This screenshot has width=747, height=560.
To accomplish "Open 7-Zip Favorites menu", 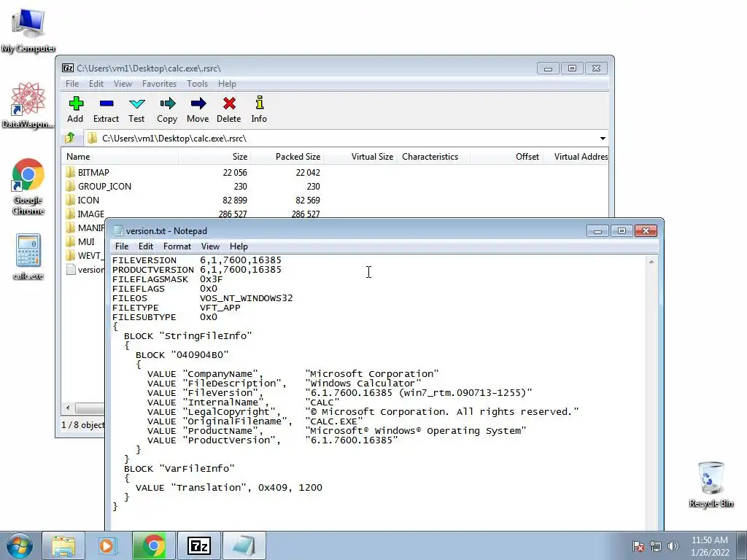I will point(159,83).
